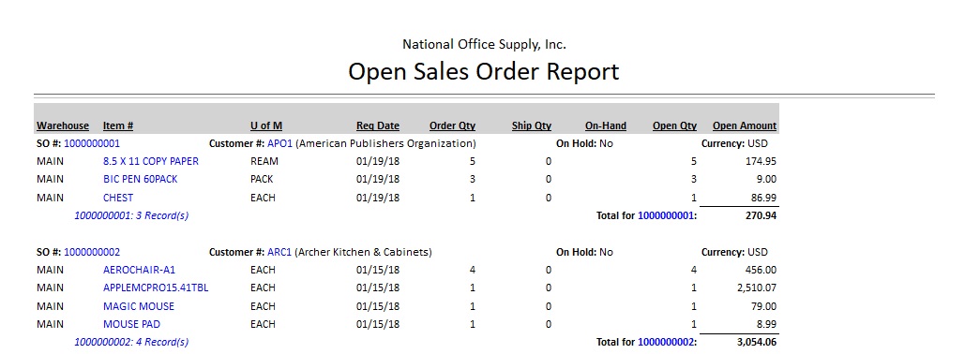Open the 1000000002: 4 Record(s) summary link
This screenshot has height=354, width=980.
point(131,342)
